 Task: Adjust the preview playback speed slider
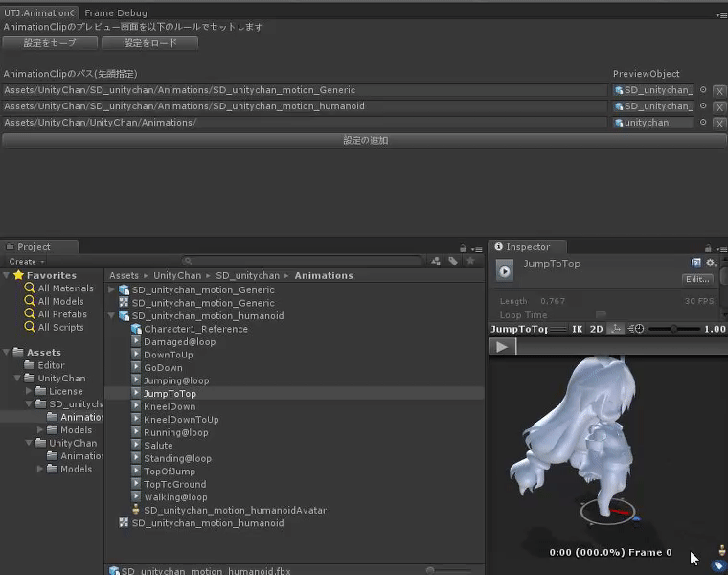pyautogui.click(x=673, y=329)
